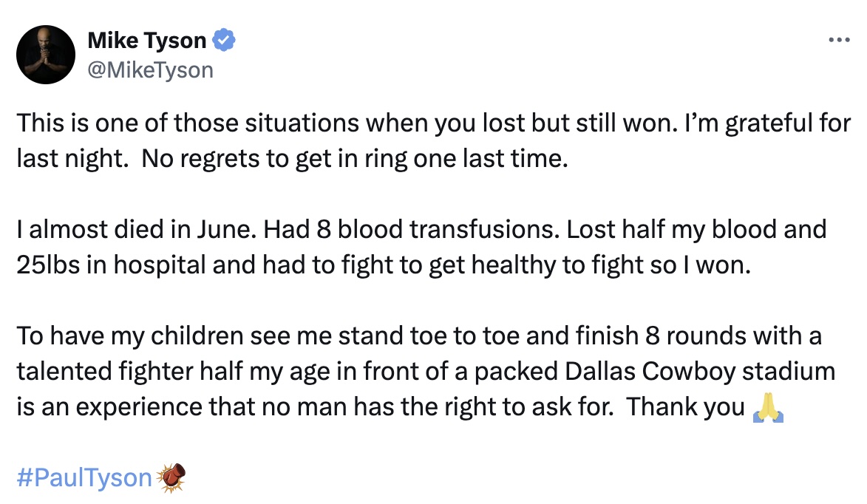Click the line starting "To have my children"
The image size is (867, 504).
coord(419,336)
